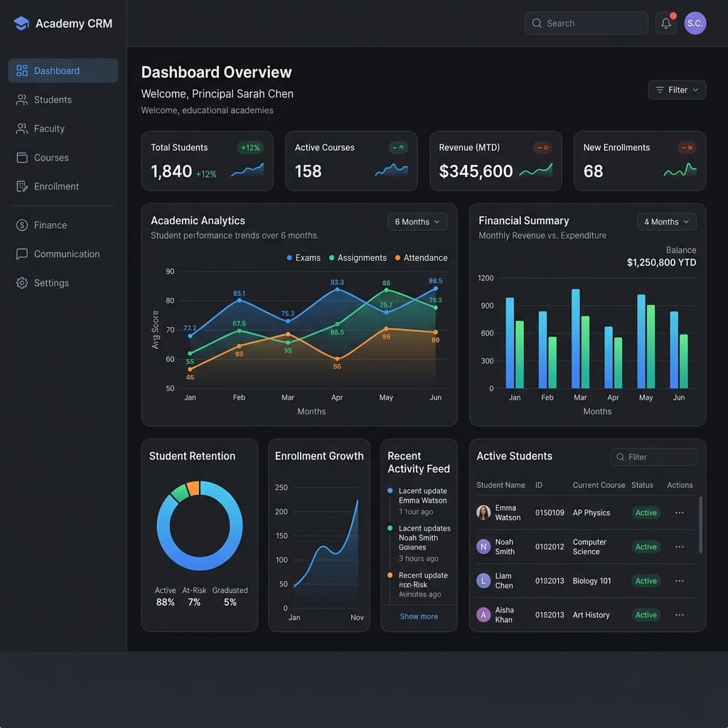Toggle the Assignments legend series
728x728 pixels.
358,257
